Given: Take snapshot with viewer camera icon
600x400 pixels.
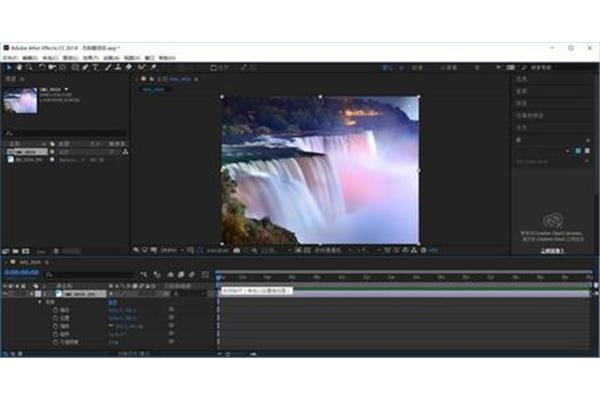Looking at the screenshot, I should 237,250.
